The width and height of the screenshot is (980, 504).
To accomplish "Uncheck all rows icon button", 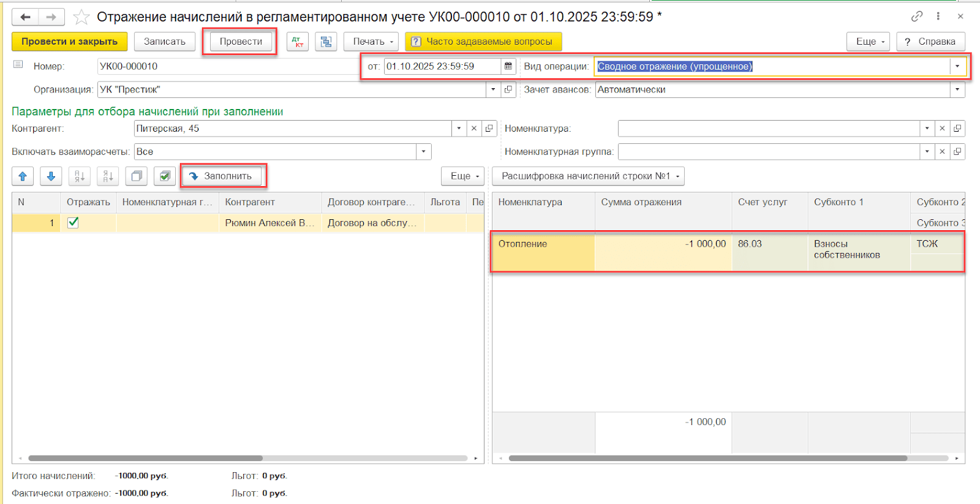I will [136, 176].
